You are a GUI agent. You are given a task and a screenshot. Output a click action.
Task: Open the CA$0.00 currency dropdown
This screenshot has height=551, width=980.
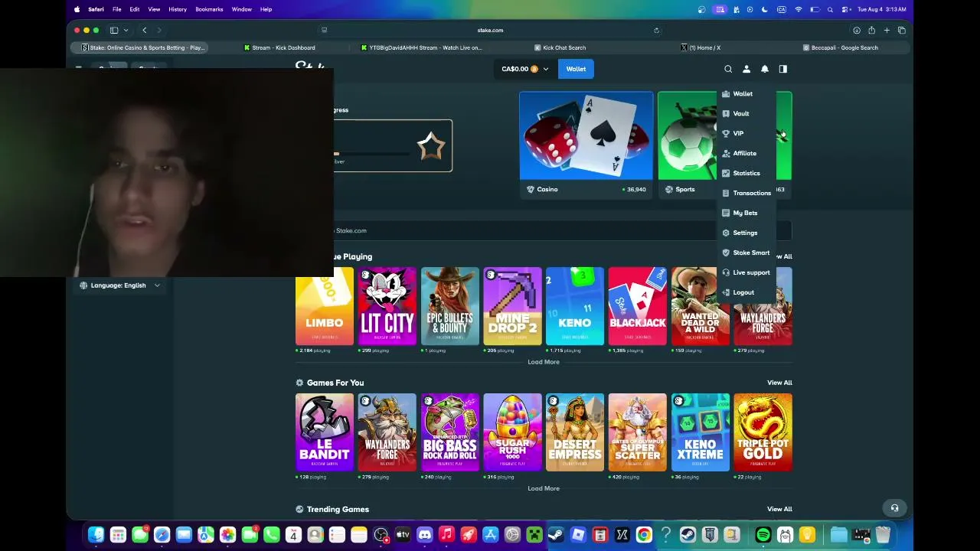click(x=525, y=69)
